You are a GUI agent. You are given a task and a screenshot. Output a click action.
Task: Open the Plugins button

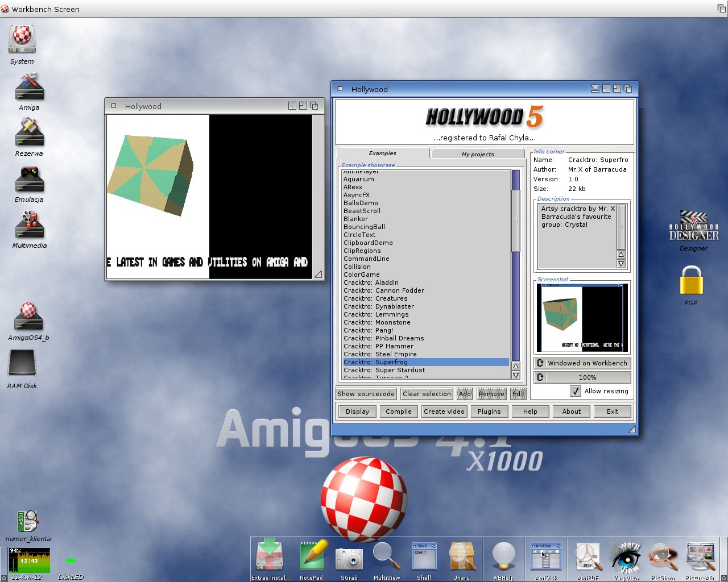pyautogui.click(x=490, y=411)
